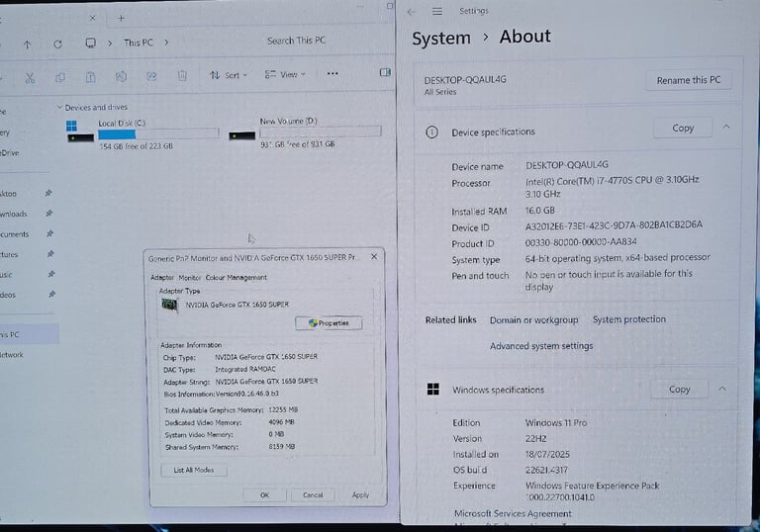
Task: Toggle the preview pane icon in Explorer
Action: click(385, 72)
